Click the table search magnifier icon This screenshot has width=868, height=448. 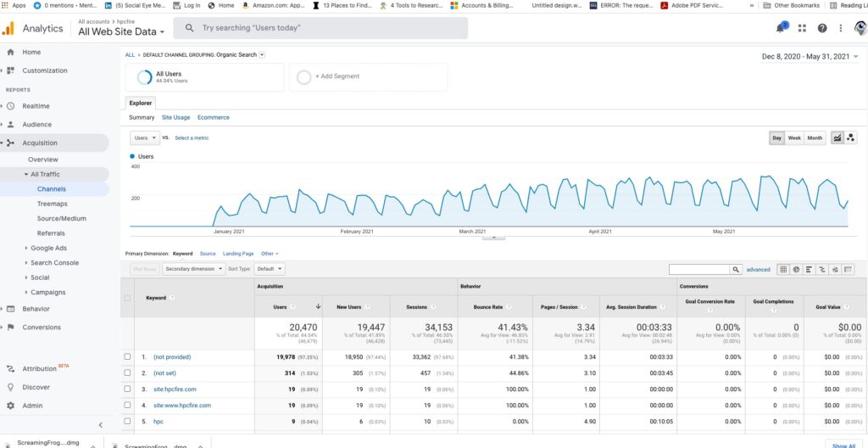click(x=736, y=269)
